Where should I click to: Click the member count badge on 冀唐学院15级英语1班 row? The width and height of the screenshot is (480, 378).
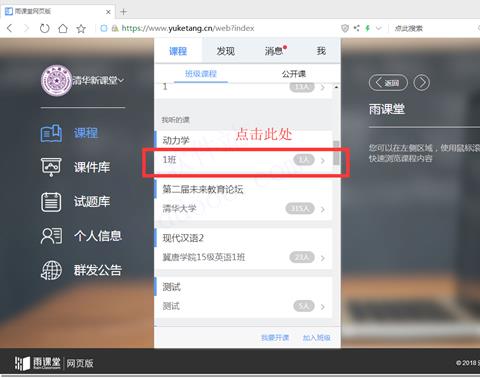(x=302, y=258)
